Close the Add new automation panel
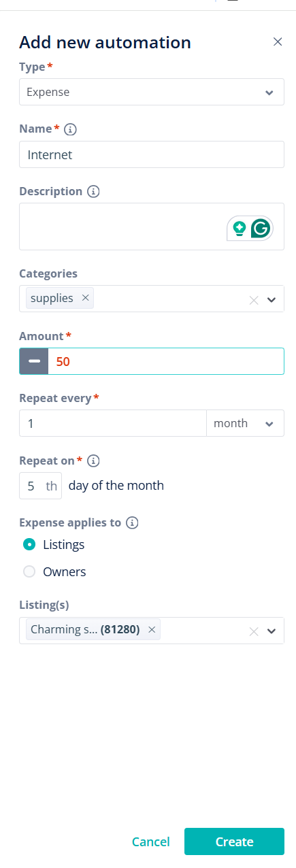This screenshot has width=296, height=868. [278, 42]
